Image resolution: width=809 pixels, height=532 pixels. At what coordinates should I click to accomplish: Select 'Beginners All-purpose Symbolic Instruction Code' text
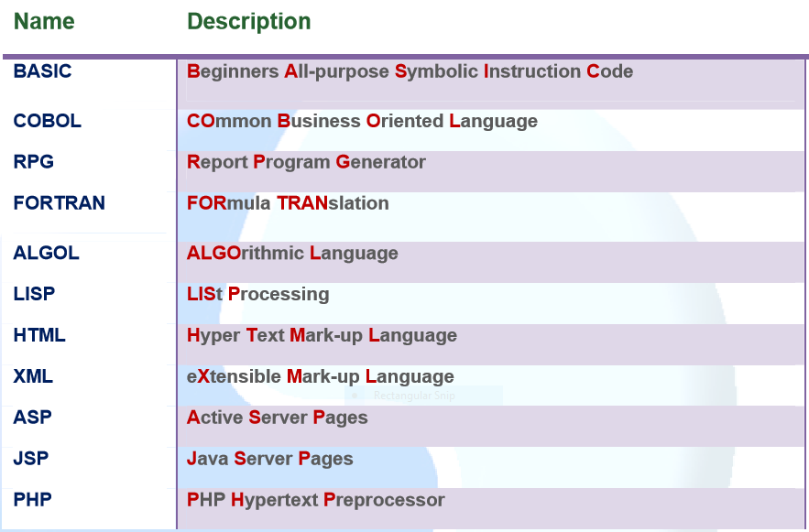pyautogui.click(x=410, y=71)
